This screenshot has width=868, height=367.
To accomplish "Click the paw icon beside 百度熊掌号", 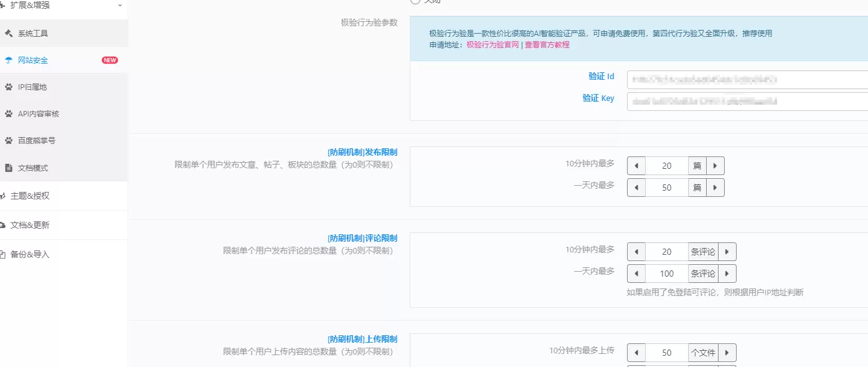I will pos(9,141).
